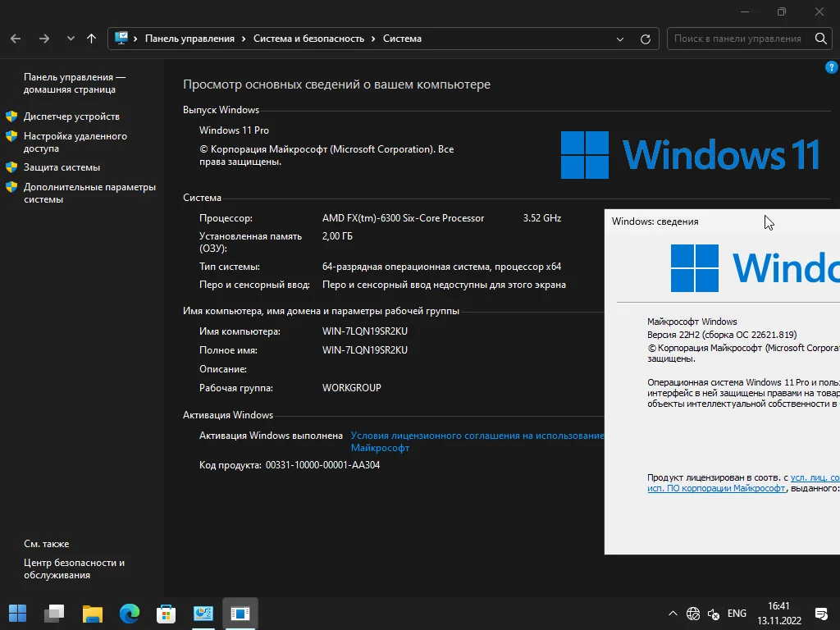Refresh the Control Panel page

[646, 39]
